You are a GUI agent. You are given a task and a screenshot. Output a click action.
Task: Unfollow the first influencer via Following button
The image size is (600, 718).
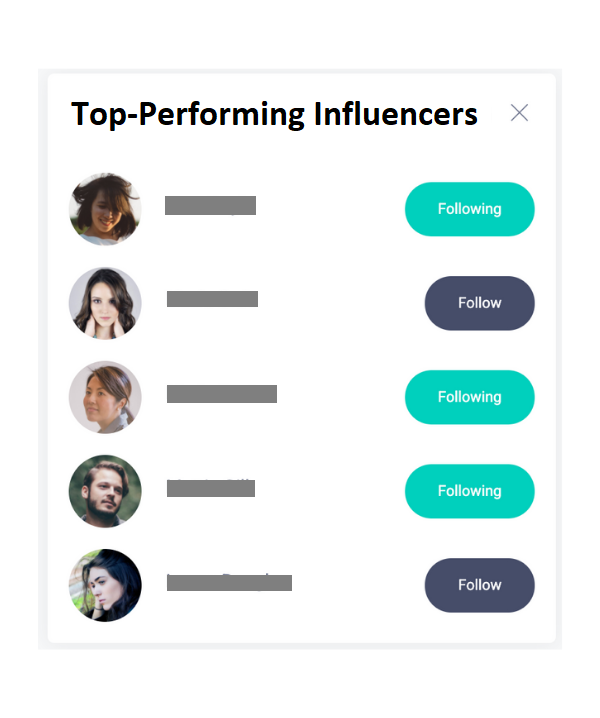(469, 209)
